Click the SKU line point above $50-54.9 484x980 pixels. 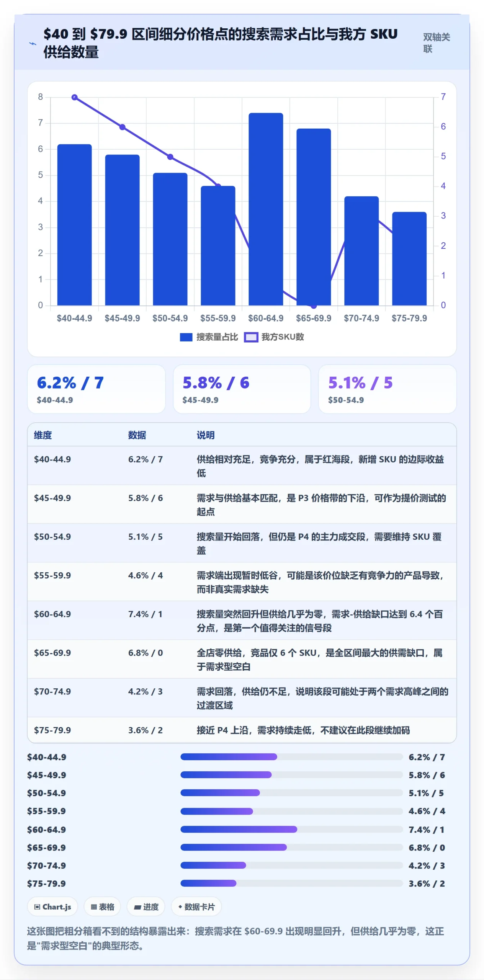tap(170, 157)
